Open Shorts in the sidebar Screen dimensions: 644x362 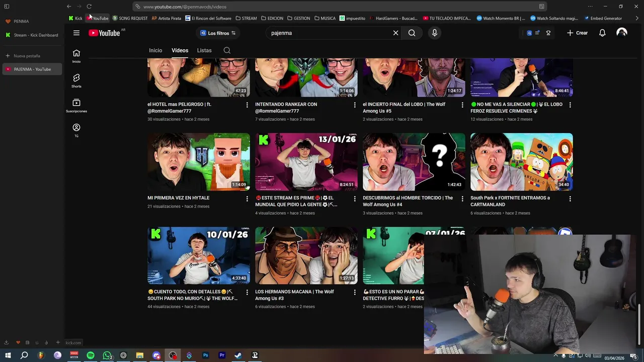coord(76,81)
